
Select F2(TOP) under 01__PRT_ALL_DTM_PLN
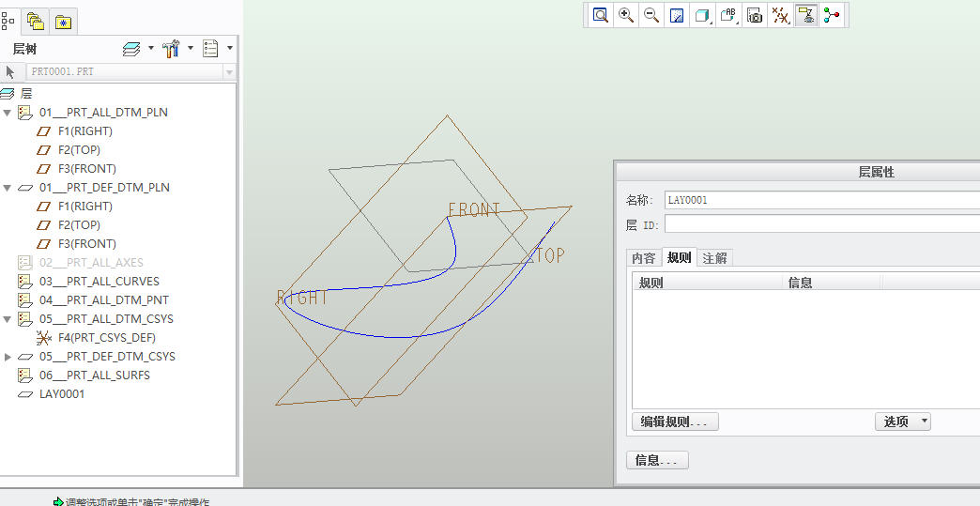(79, 150)
